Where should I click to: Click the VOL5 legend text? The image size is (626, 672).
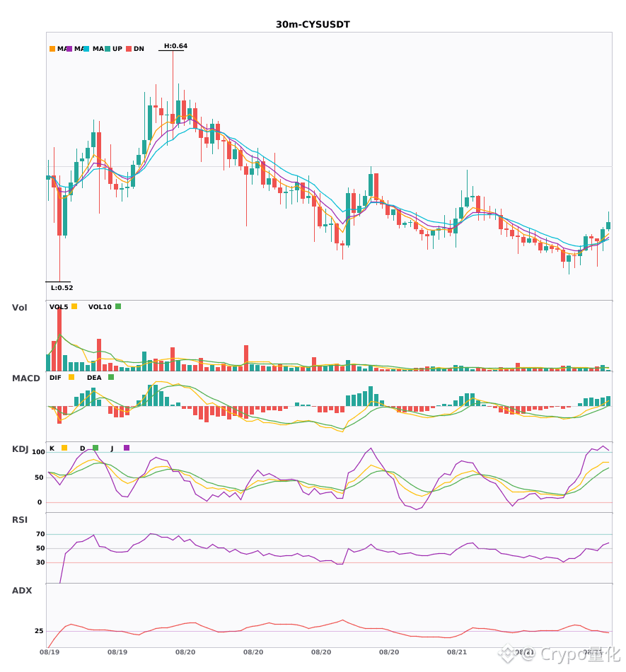click(x=59, y=307)
